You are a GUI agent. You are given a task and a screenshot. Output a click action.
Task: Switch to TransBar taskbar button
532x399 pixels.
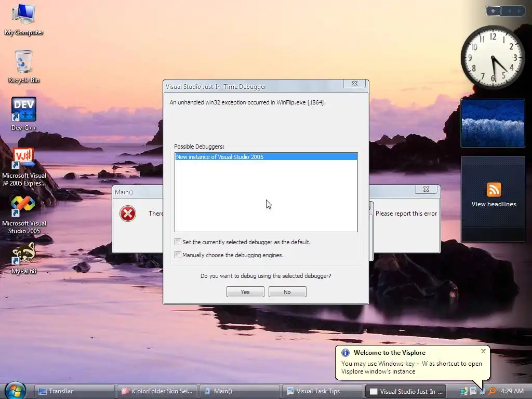pos(74,391)
